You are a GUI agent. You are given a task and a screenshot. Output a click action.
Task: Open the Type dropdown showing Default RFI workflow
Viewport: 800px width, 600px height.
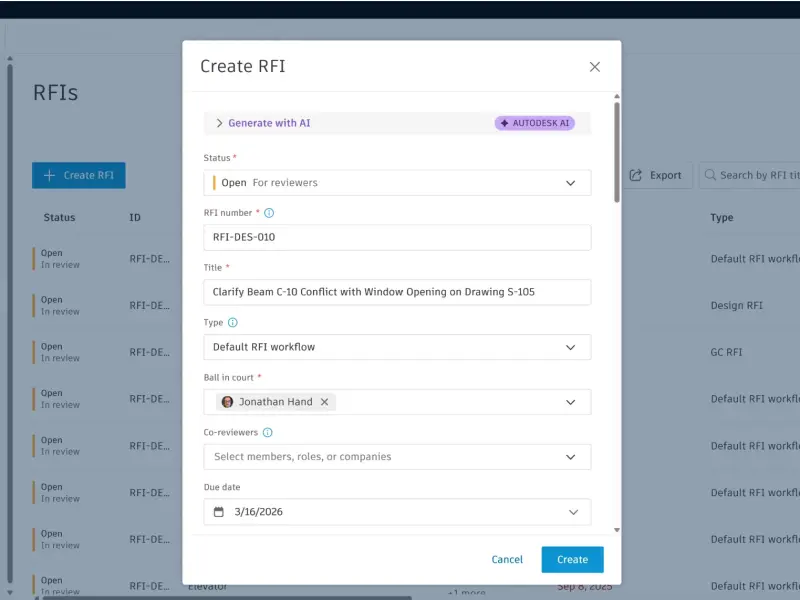pos(397,347)
